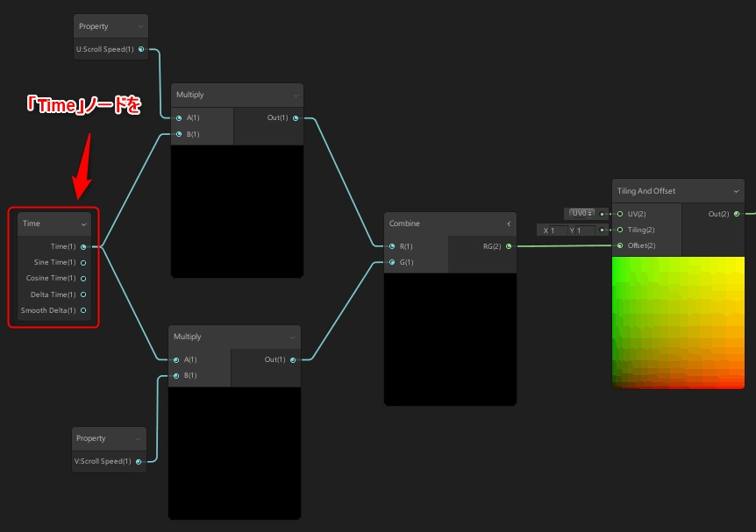Click the Smooth Delta(1) label
Screen dimensions: 756x532
coord(48,310)
